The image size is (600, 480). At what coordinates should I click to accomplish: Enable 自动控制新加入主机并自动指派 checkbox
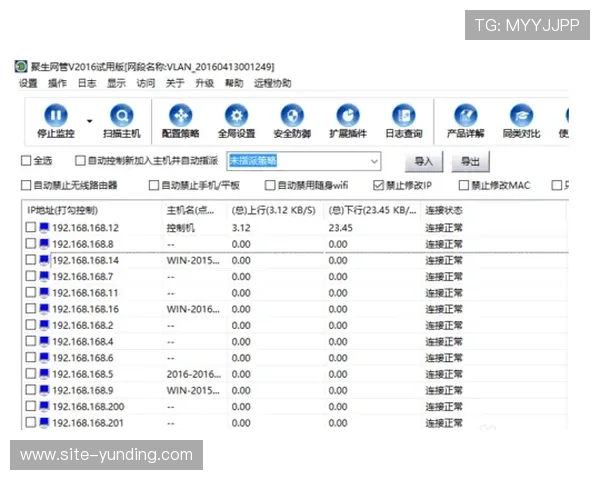point(80,161)
